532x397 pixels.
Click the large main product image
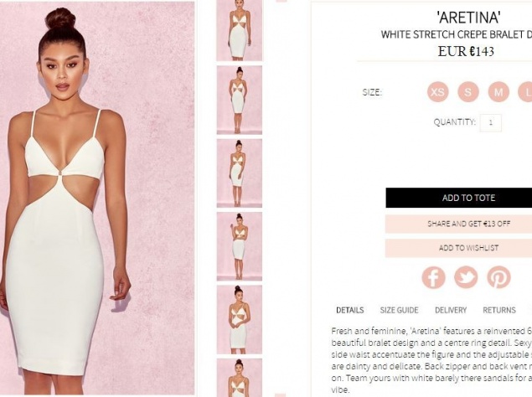(x=97, y=198)
